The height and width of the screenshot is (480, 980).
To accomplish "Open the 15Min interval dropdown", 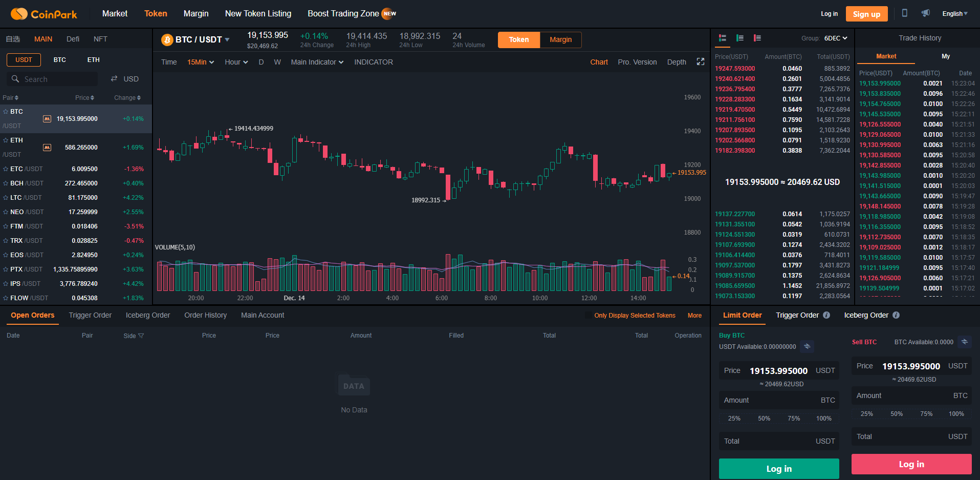I will tap(201, 62).
